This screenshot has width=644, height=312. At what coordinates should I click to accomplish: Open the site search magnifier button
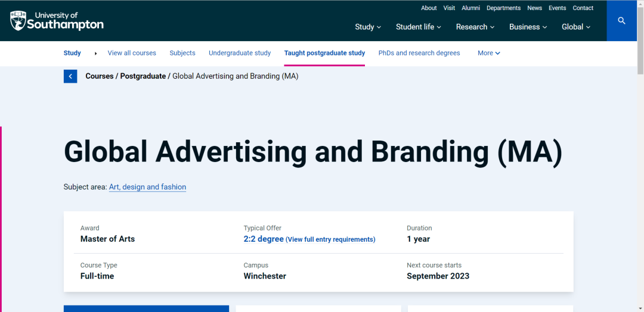621,20
